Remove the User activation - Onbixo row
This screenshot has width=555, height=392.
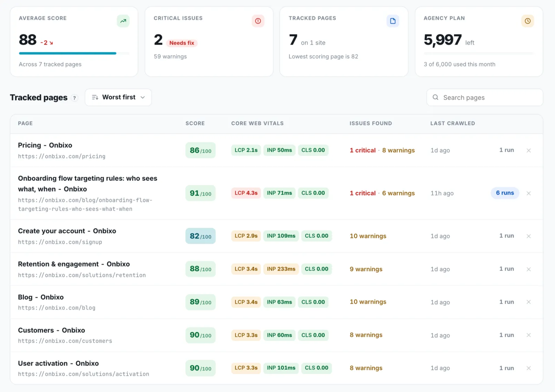pos(529,368)
